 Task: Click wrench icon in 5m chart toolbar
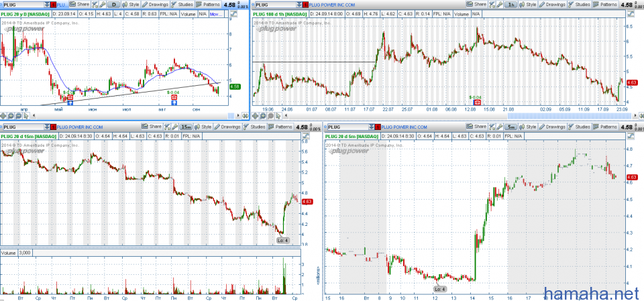pos(499,127)
